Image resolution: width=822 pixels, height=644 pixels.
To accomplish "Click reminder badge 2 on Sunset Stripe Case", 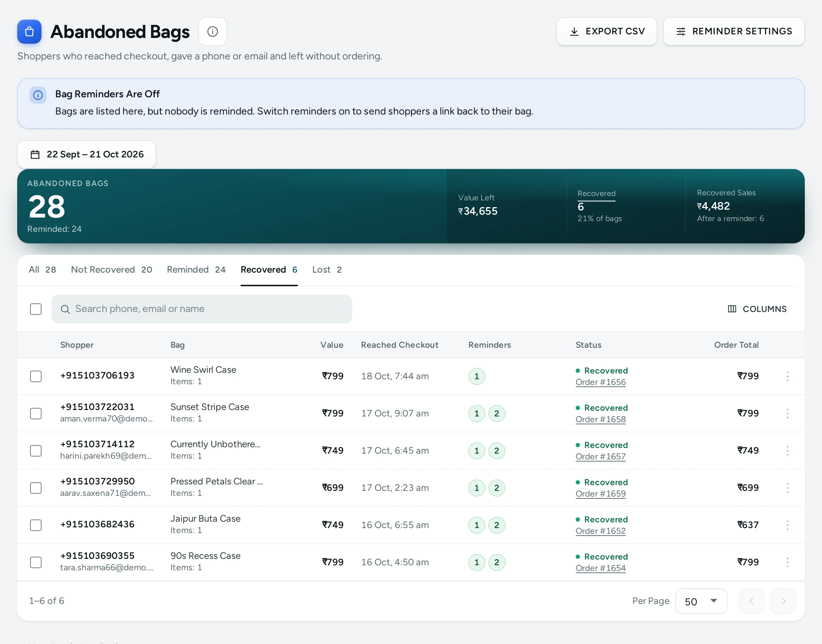I will point(497,413).
